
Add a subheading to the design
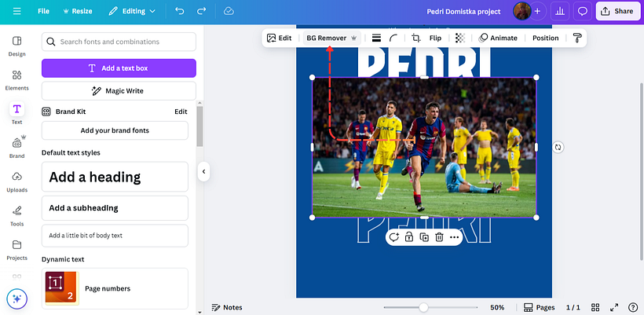pos(115,208)
